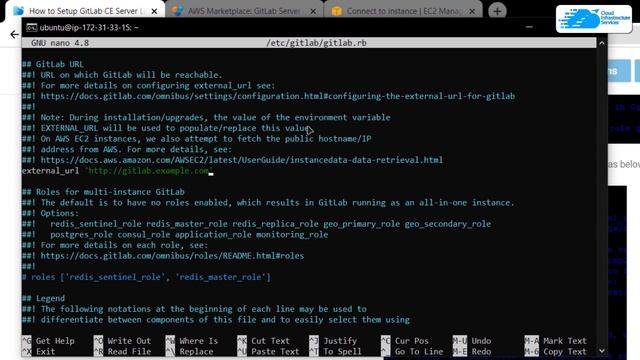Click the ^C Cur Pos shortcut
Screen dimensions: 640x360
tap(405, 341)
